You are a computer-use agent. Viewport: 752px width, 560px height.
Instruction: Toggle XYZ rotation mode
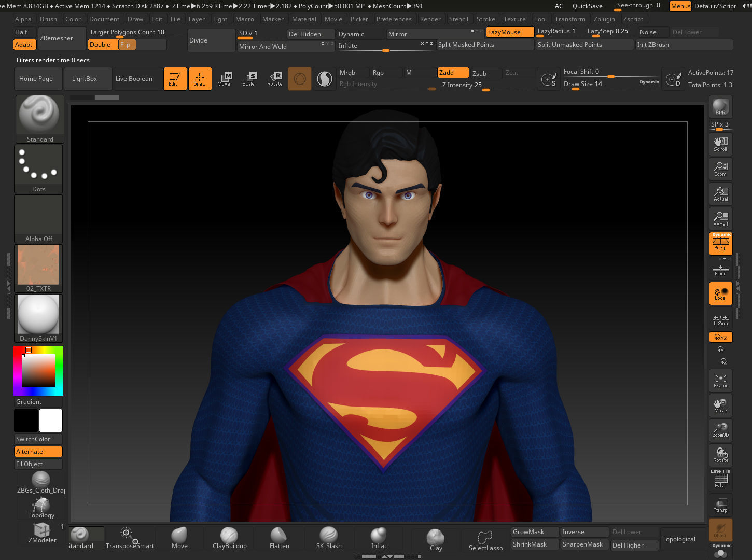tap(720, 337)
